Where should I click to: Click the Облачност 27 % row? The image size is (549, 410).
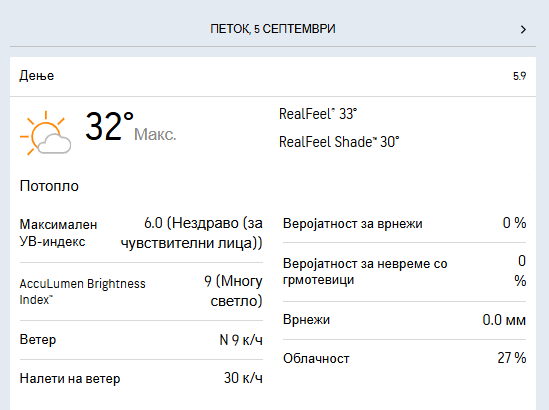coord(404,358)
